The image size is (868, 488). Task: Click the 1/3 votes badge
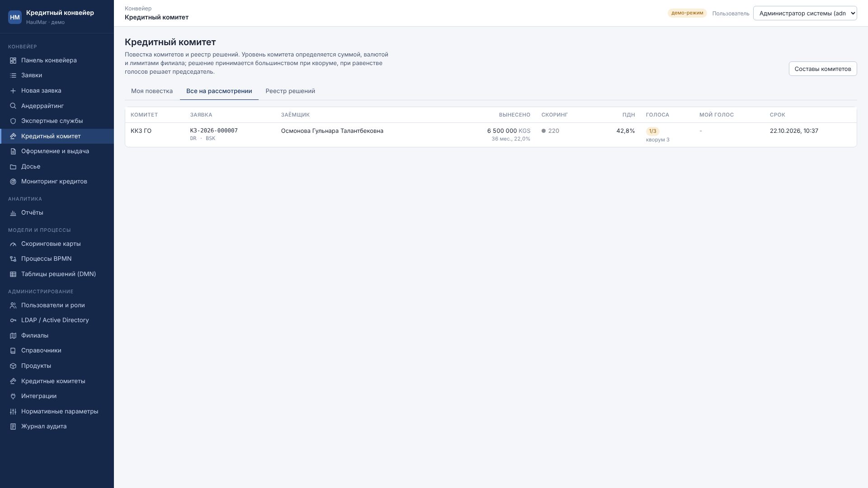(x=652, y=131)
